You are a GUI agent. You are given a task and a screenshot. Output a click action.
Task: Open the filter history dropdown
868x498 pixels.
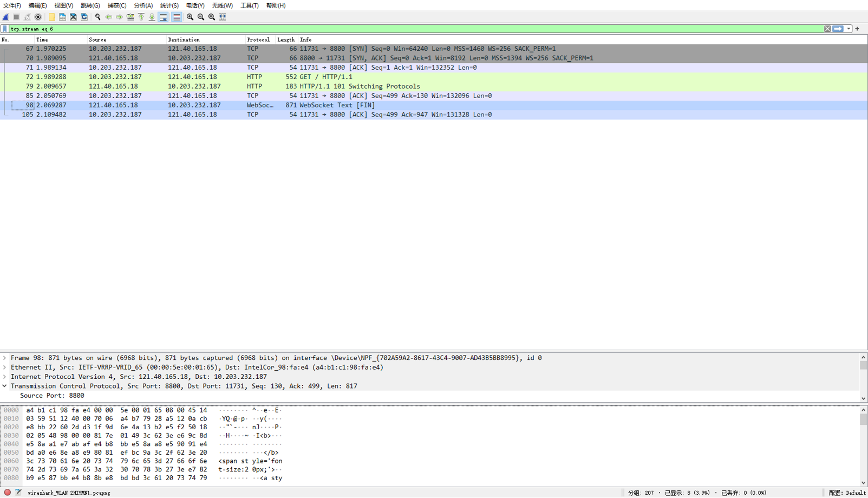click(849, 29)
